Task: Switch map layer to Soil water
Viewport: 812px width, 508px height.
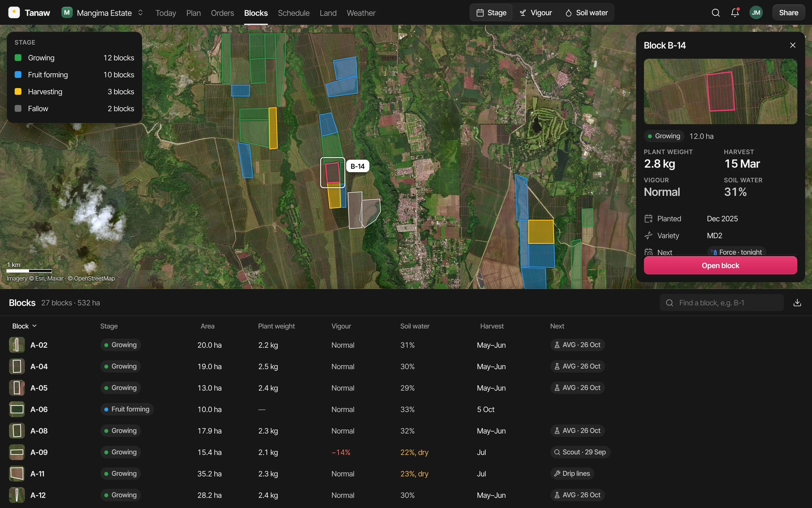Action: coord(586,13)
